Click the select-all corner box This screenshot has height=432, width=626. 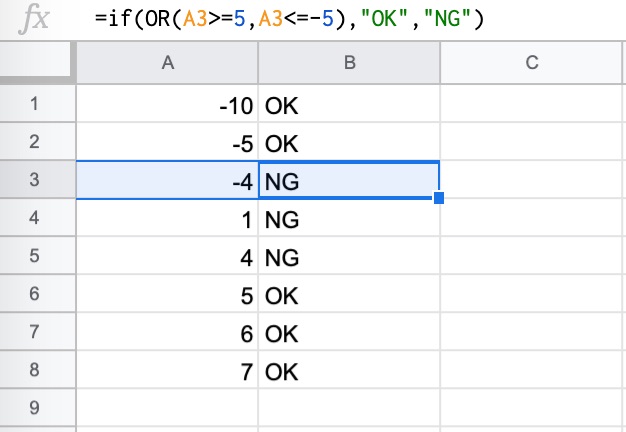37,61
